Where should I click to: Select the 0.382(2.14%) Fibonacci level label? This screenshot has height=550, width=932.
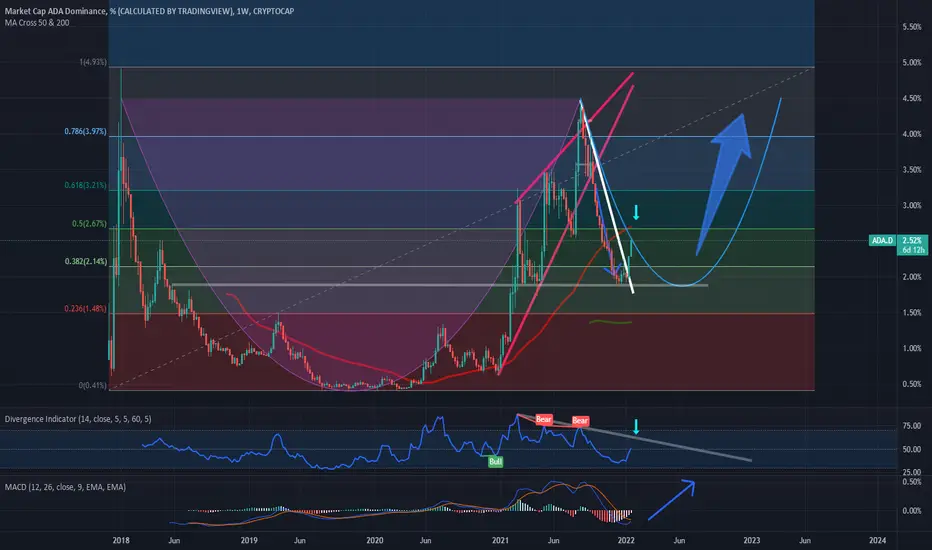(x=86, y=262)
